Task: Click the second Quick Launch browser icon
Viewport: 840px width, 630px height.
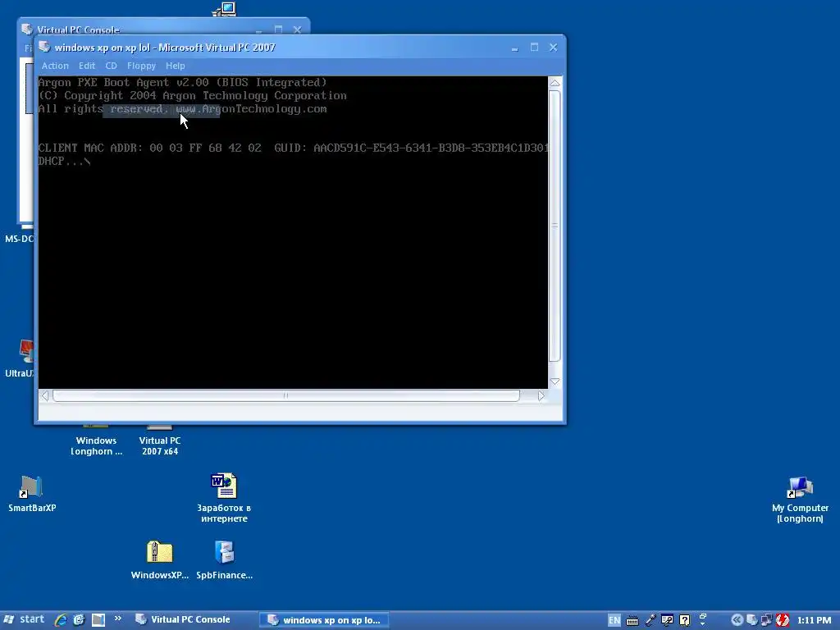Action: [x=79, y=620]
